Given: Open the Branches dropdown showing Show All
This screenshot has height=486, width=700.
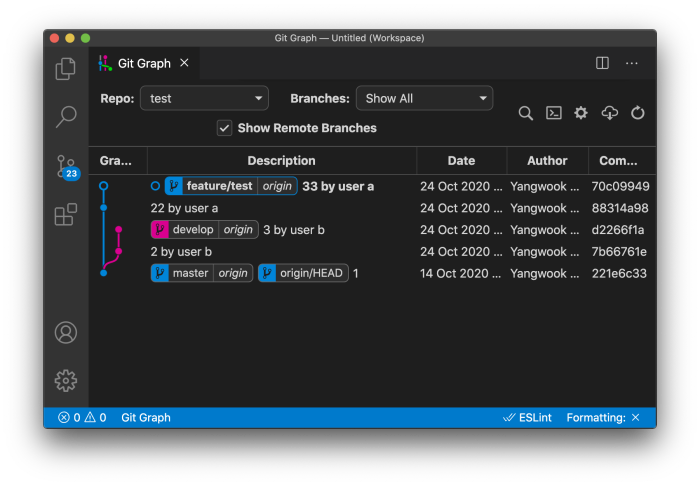Looking at the screenshot, I should point(425,98).
